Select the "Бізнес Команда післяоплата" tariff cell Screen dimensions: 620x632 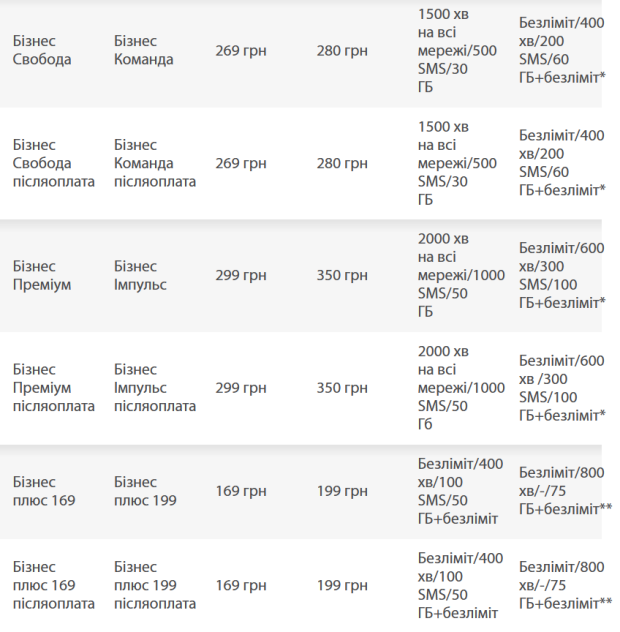coord(155,163)
